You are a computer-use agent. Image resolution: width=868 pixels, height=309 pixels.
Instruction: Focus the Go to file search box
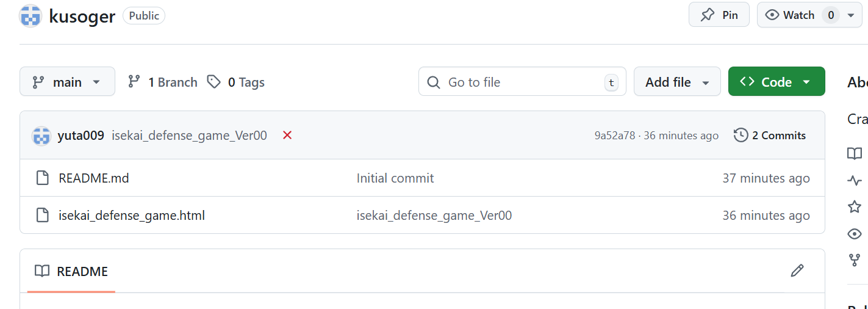point(522,82)
